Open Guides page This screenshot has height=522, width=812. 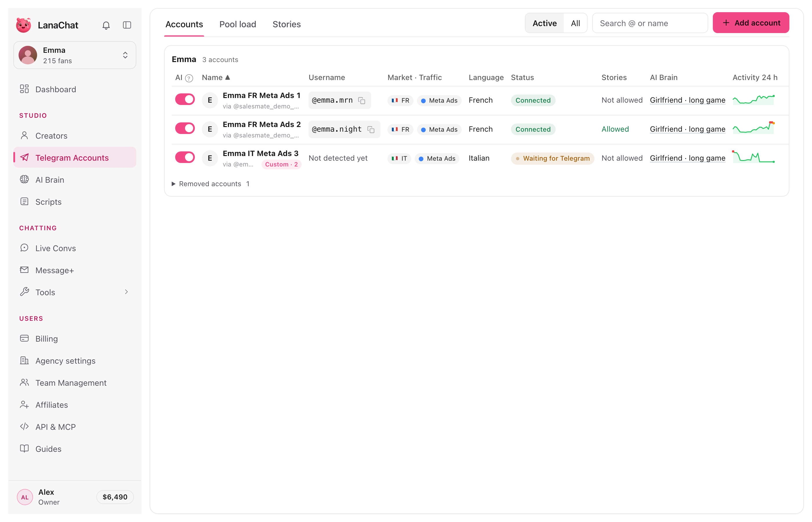pos(75,449)
